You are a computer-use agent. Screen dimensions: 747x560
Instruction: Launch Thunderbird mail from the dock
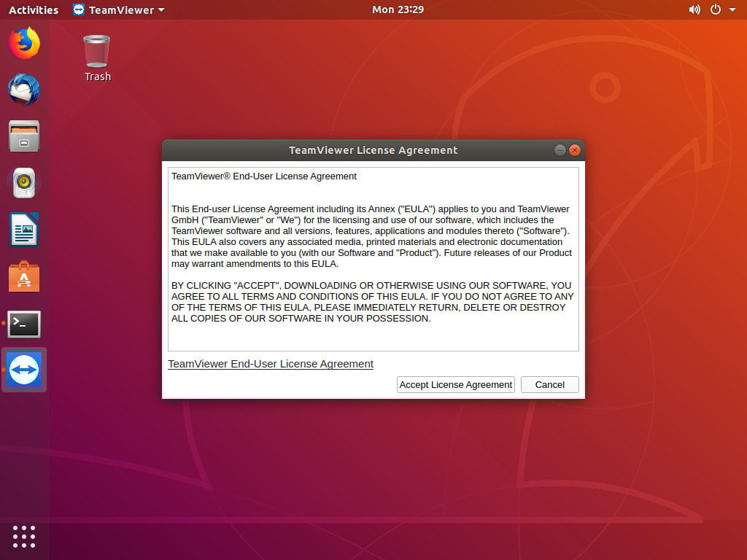(24, 89)
